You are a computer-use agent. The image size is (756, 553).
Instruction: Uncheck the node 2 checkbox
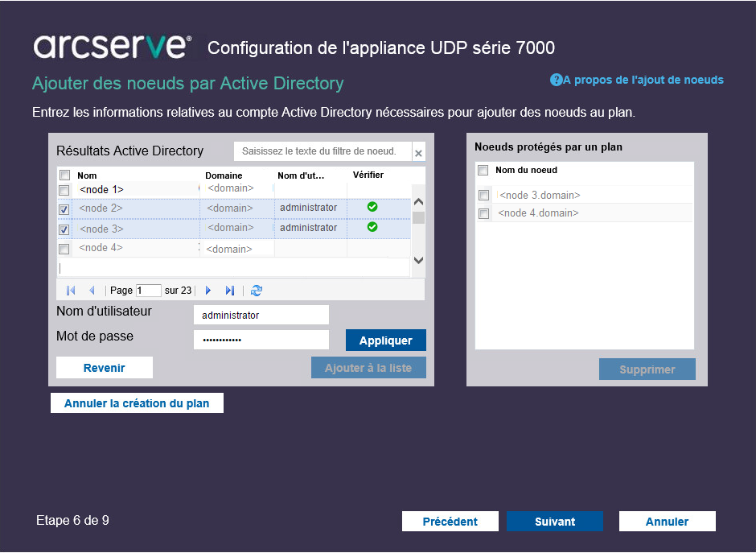click(64, 209)
